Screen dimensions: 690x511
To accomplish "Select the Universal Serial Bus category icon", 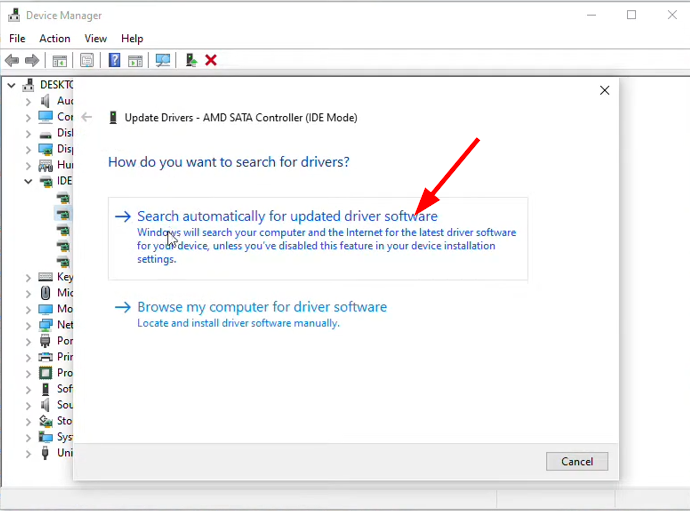I will tap(45, 452).
